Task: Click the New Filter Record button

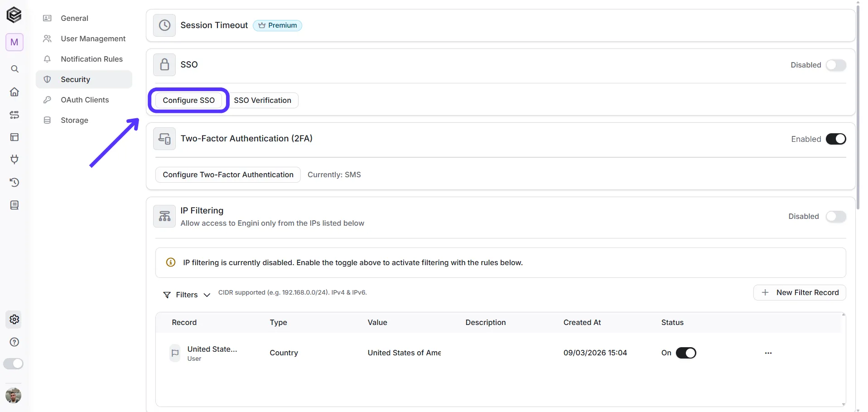Action: 800,292
